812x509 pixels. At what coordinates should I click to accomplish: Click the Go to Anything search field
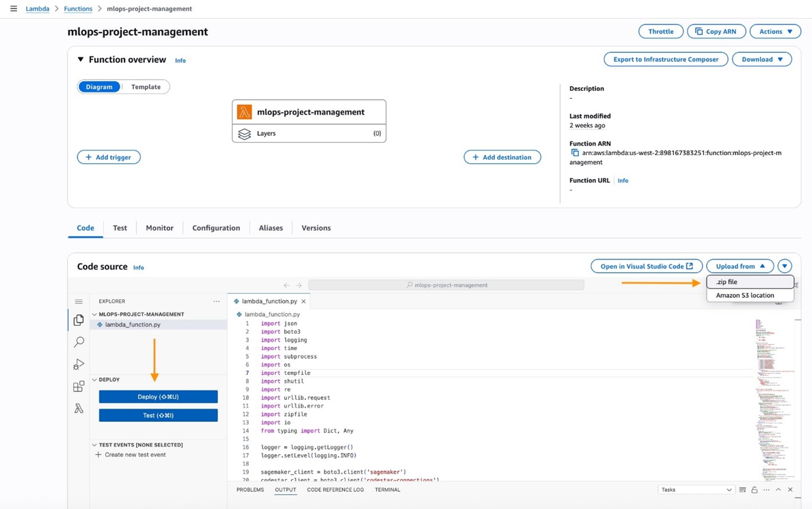445,285
